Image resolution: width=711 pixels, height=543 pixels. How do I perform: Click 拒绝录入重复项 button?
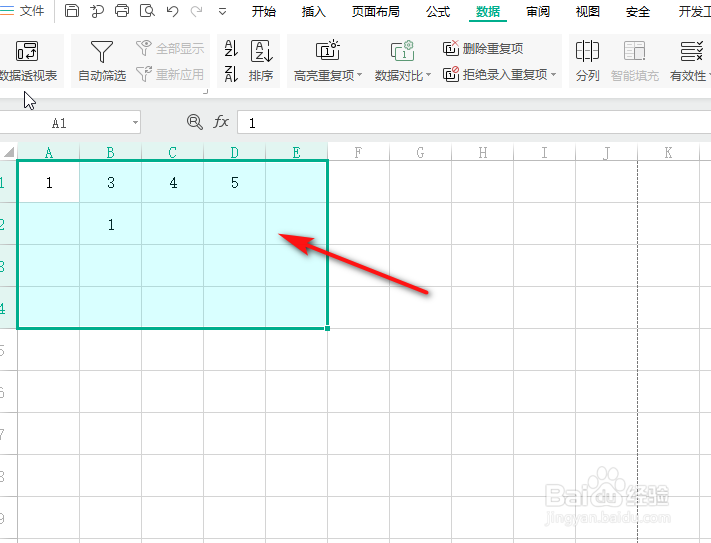tap(495, 74)
